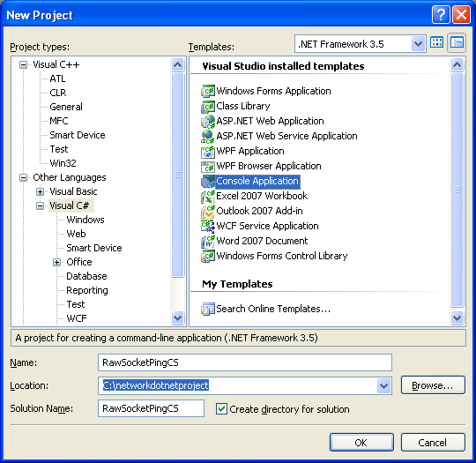Choose the ASP.NET Web Application icon

coord(208,121)
